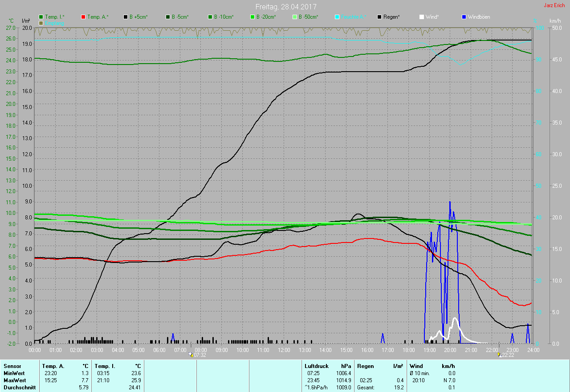Click the red Jarz Erich text

[x=554, y=5]
